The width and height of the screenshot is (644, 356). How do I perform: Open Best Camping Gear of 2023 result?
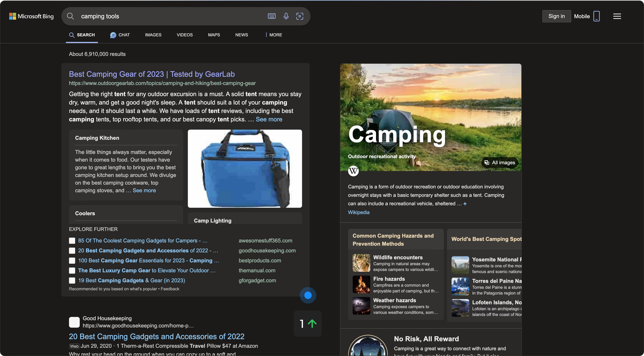tap(152, 74)
